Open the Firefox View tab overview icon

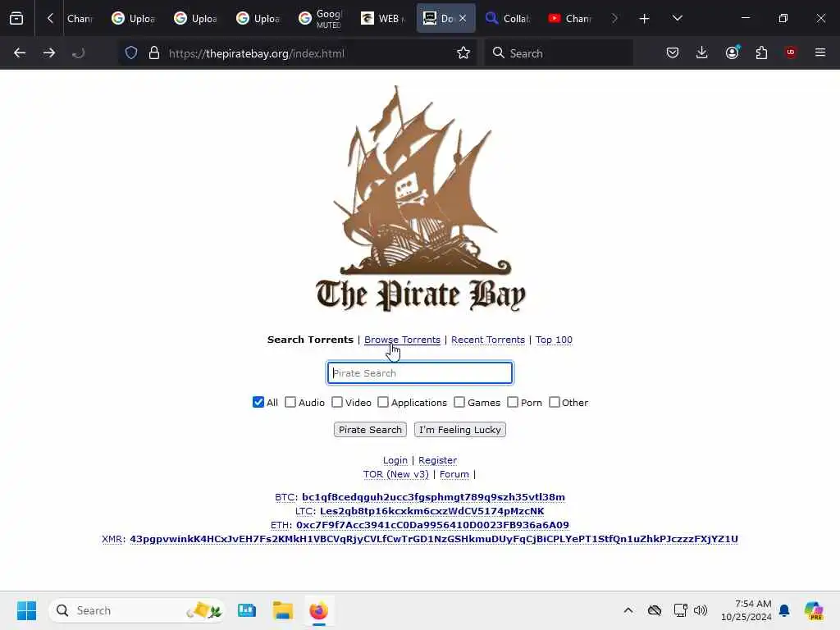(x=16, y=18)
